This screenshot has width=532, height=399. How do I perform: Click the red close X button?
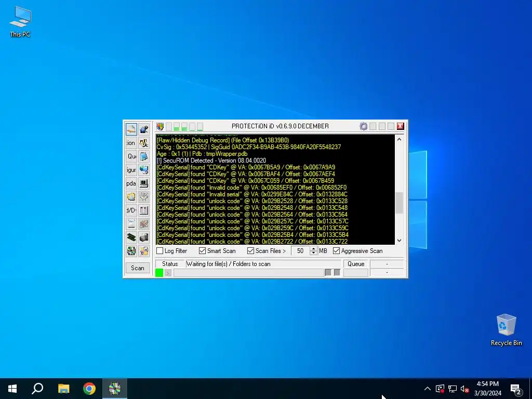[401, 126]
